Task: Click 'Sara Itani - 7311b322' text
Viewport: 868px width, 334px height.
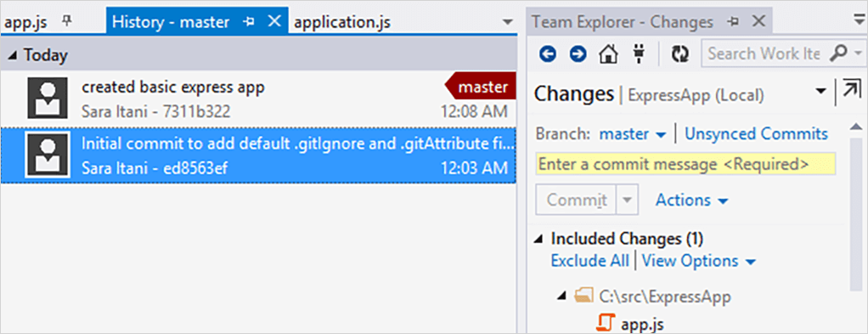Action: [x=155, y=112]
